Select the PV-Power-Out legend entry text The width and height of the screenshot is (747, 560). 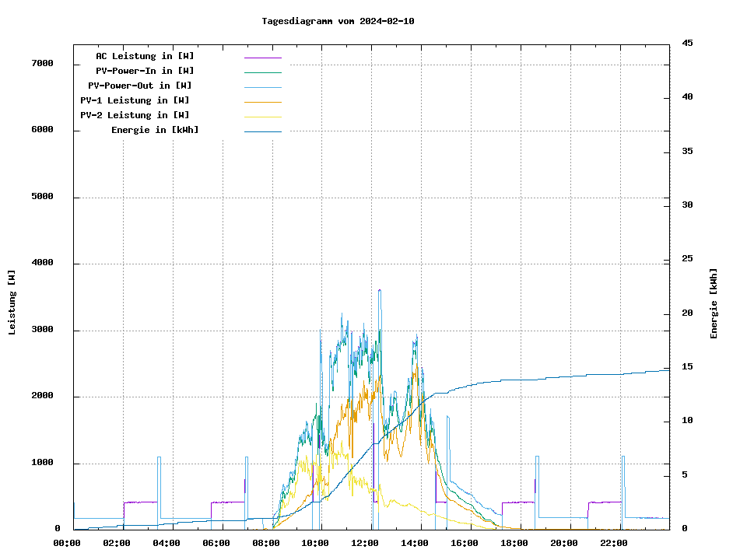pos(141,86)
